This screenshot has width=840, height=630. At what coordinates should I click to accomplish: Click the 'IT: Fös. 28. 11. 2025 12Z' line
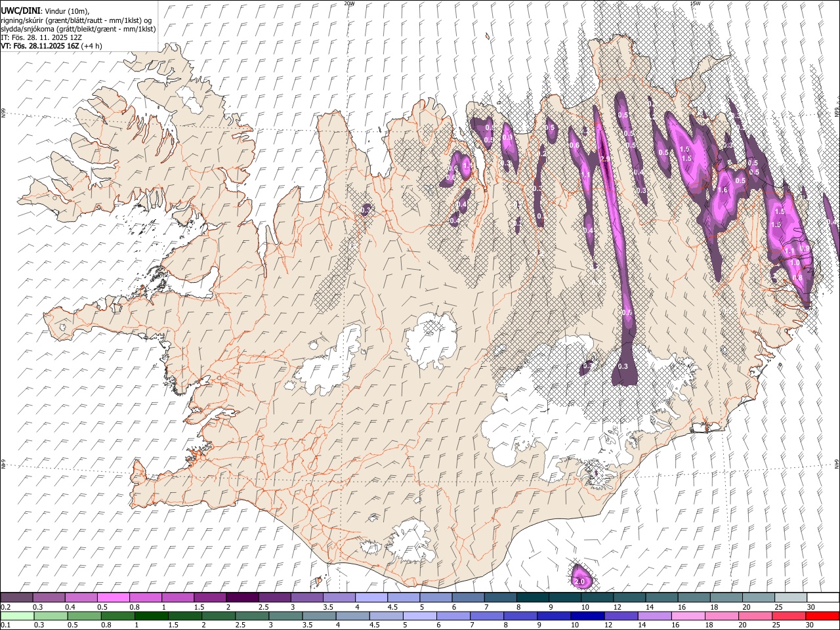click(x=41, y=37)
